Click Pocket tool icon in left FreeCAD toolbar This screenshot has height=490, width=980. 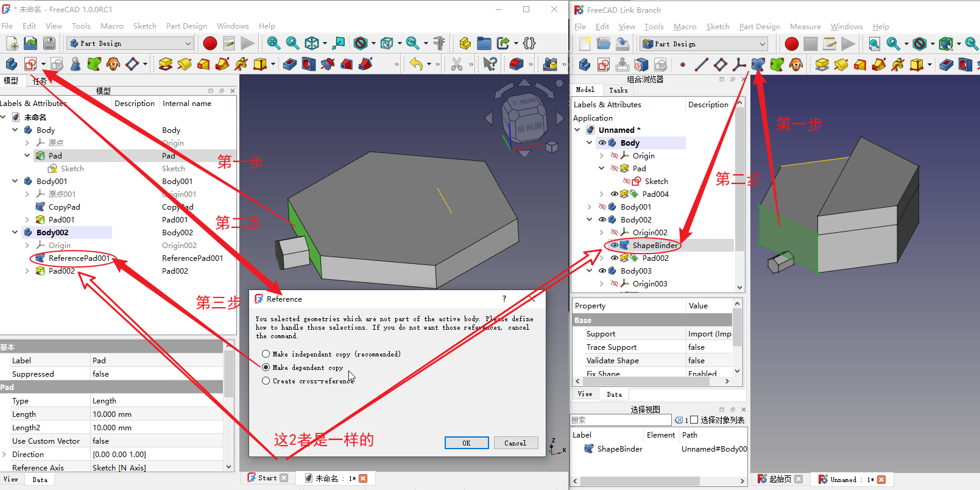(x=290, y=63)
